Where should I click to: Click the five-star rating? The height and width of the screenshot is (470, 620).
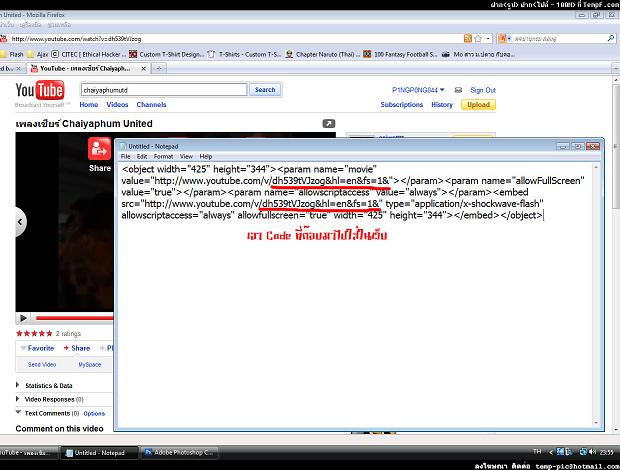(34, 334)
